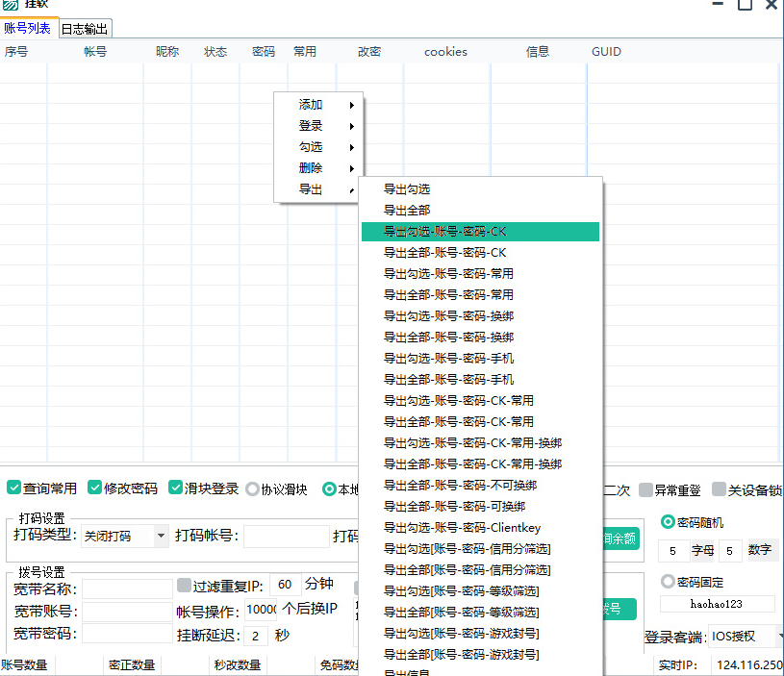
Task: Click the 宽带名称 input field
Action: coord(127,588)
